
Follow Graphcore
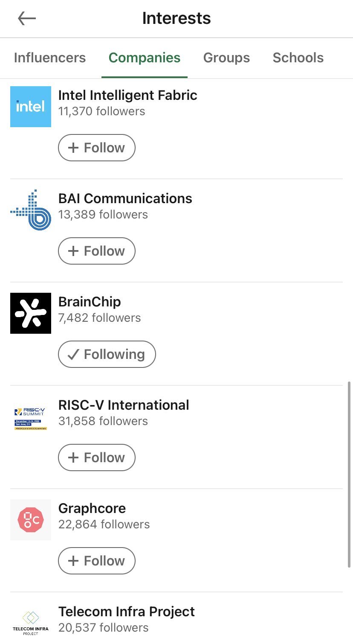(x=97, y=561)
